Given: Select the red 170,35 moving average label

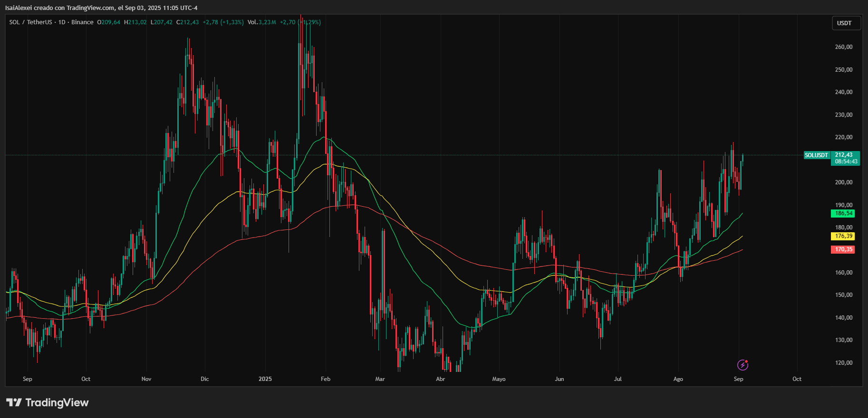Looking at the screenshot, I should 844,249.
